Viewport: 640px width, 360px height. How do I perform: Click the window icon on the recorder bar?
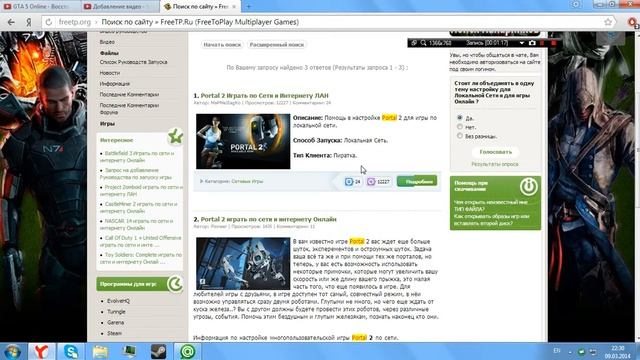click(414, 43)
